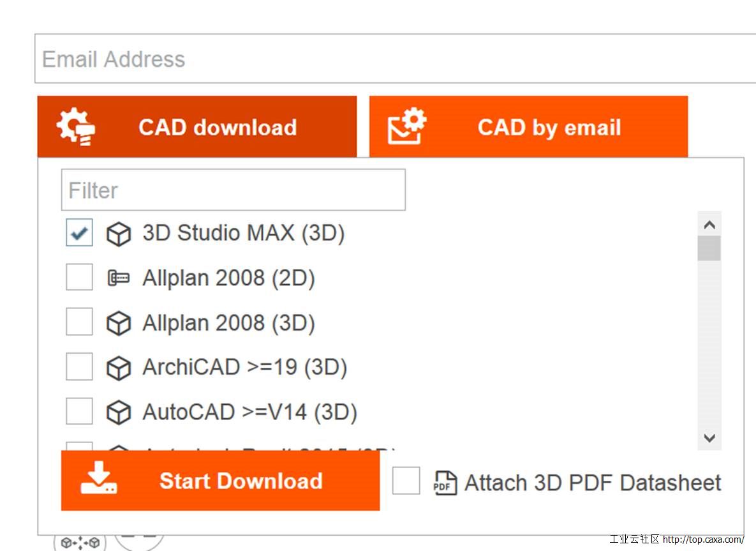Click the cube icon beside ArchiCAD >=19
This screenshot has width=756, height=551.
pos(119,368)
